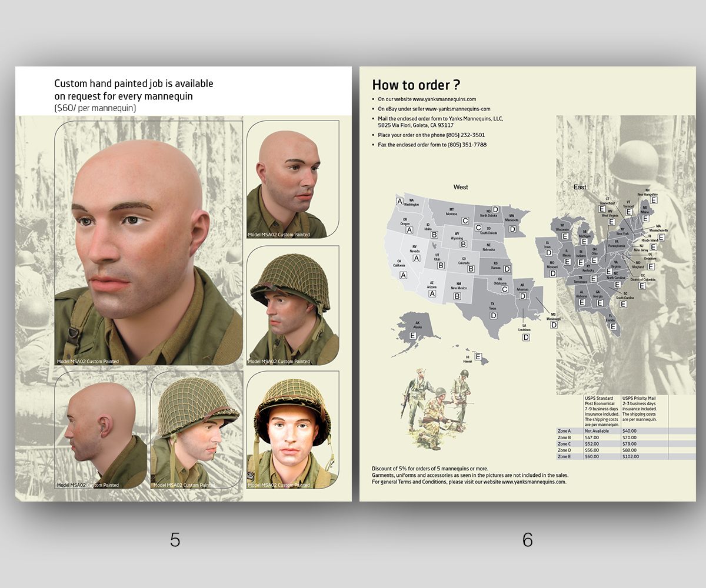Select the East map section label
Viewport: 706px width, 588px height.
[x=580, y=187]
